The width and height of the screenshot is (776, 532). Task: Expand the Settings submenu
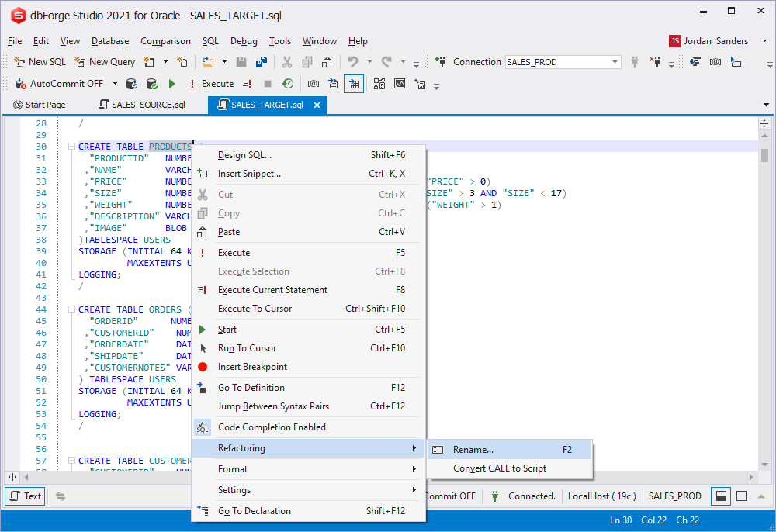[308, 490]
